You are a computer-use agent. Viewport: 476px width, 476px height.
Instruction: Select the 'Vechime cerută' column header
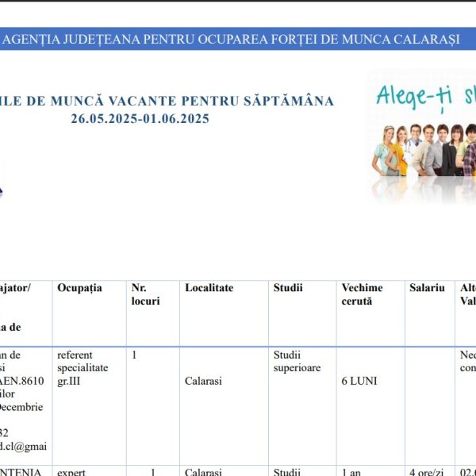362,294
